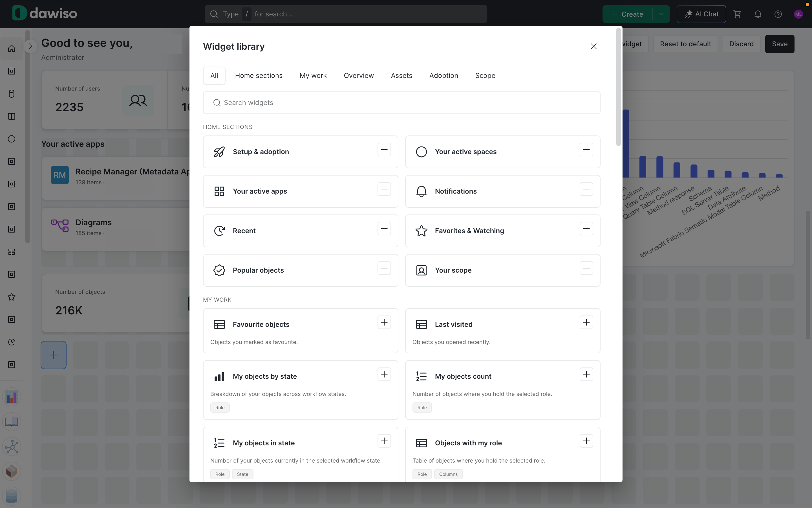Remove the Recent section
This screenshot has height=508, width=812.
click(x=384, y=229)
